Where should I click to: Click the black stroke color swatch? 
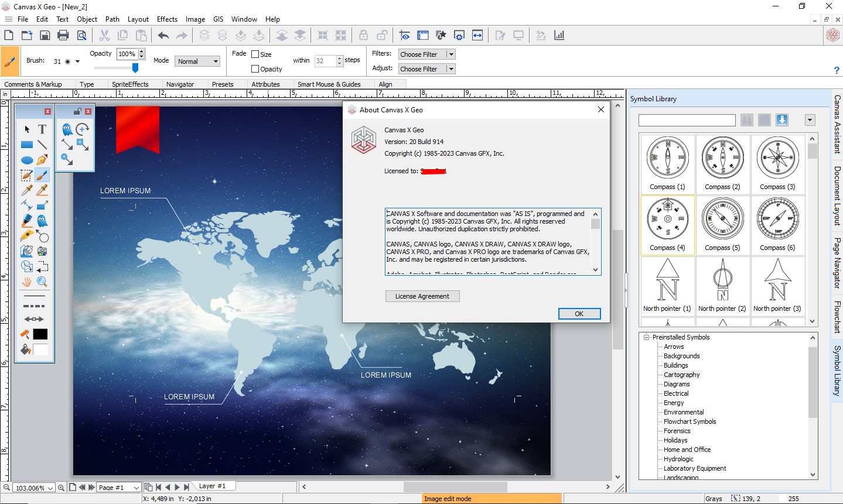(40, 334)
